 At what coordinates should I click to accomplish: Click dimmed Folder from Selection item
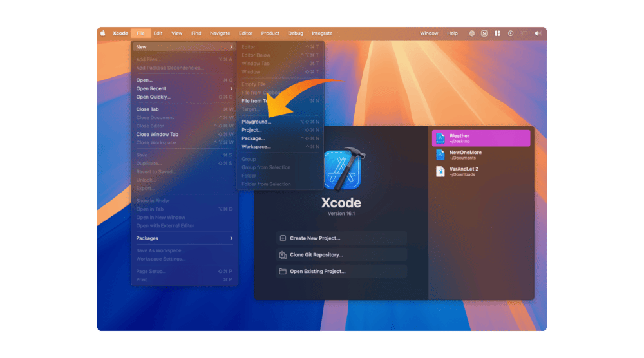pos(280,184)
